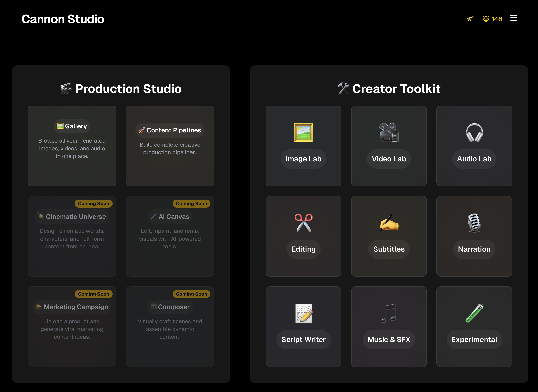Open Content Pipelines card
538x392 pixels.
(x=170, y=146)
